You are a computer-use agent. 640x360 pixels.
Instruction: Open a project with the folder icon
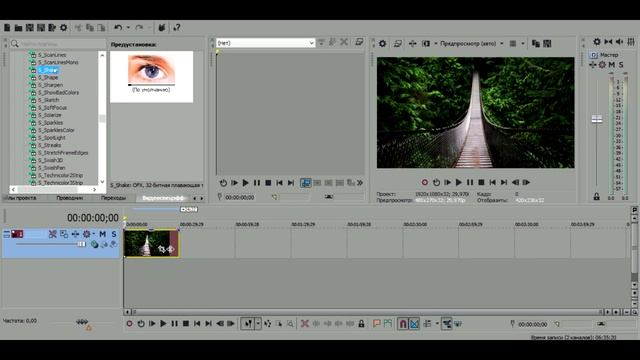[x=18, y=28]
